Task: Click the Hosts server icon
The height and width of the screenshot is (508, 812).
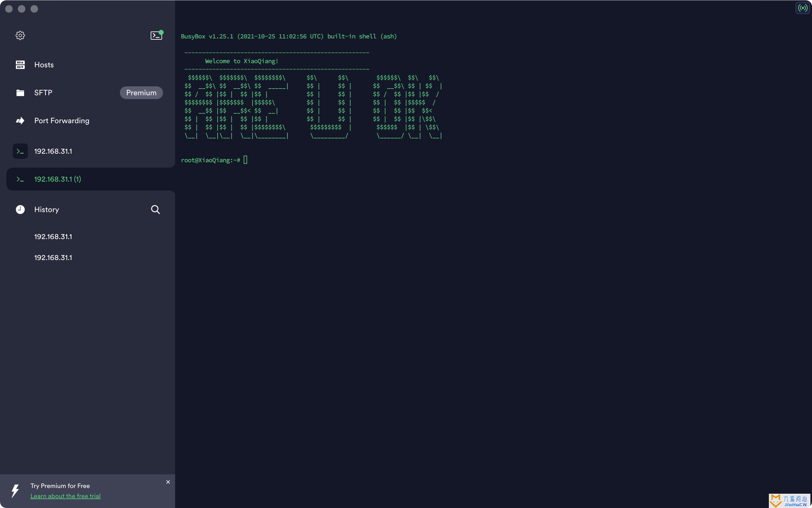Action: pos(20,65)
